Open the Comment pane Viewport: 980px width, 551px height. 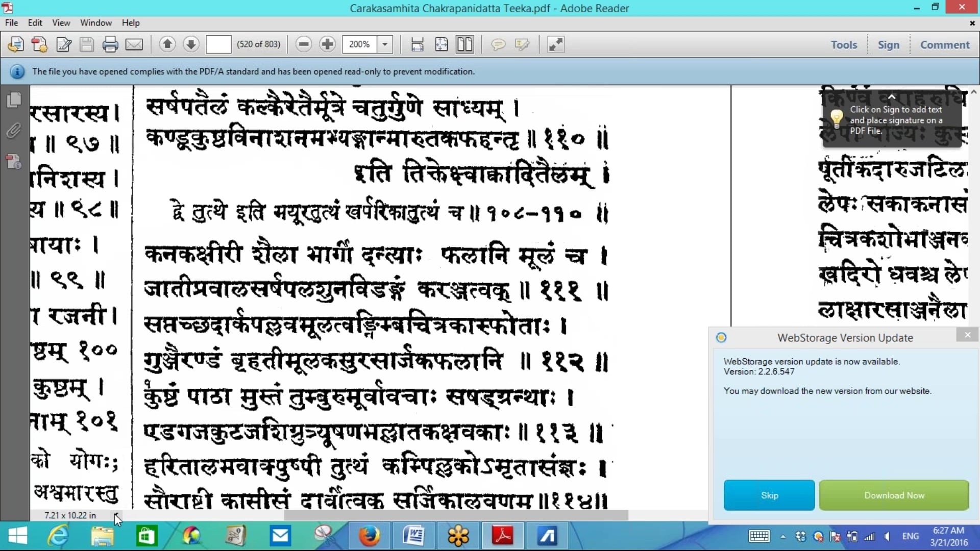[x=945, y=45]
